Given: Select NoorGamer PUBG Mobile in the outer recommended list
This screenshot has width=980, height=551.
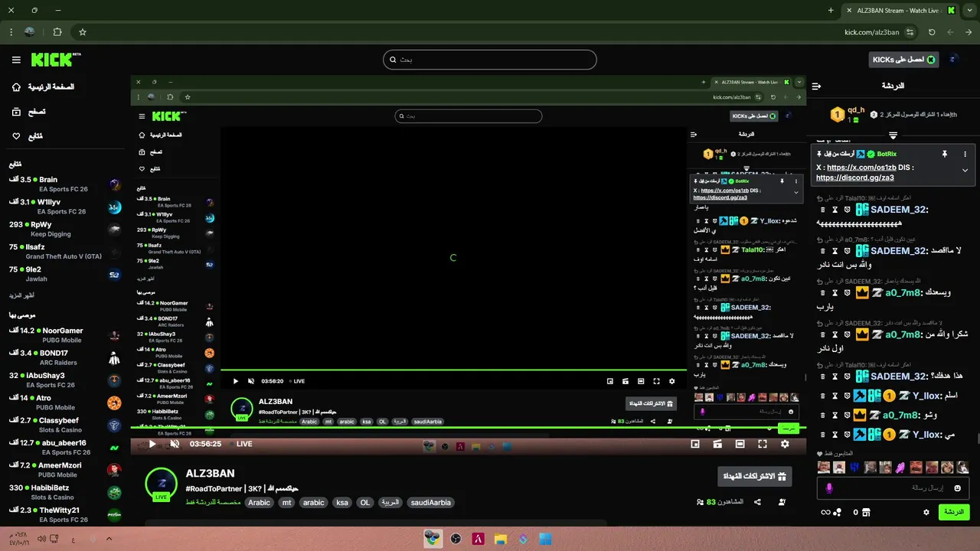Looking at the screenshot, I should point(65,335).
